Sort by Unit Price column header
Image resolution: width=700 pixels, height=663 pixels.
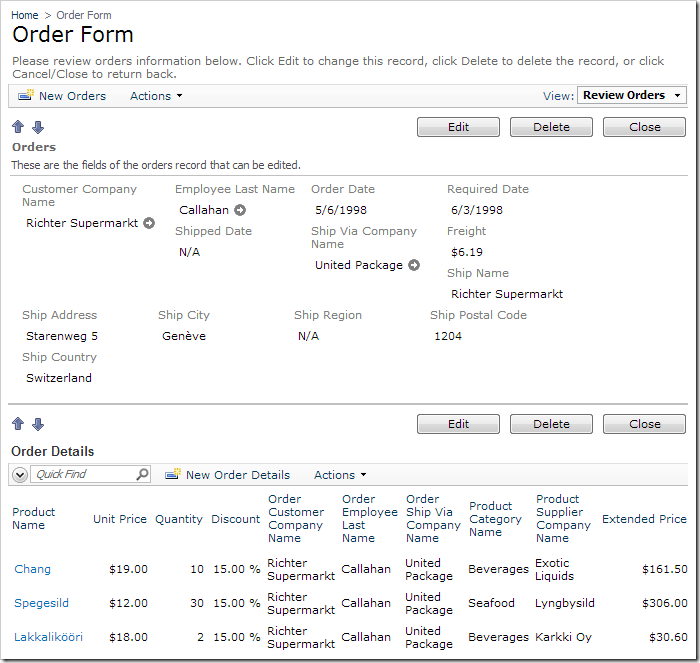pos(120,519)
